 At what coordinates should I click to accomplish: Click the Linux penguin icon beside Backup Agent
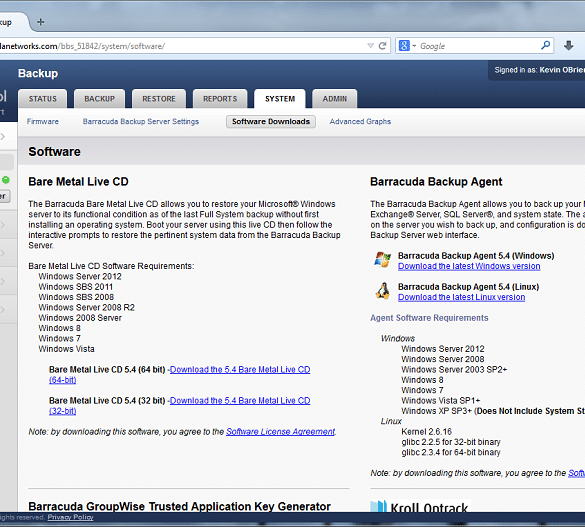point(382,291)
